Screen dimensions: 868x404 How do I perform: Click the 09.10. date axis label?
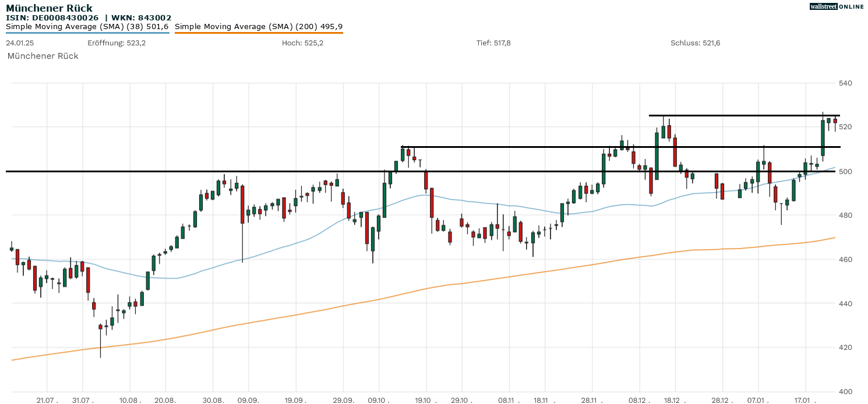(379, 401)
